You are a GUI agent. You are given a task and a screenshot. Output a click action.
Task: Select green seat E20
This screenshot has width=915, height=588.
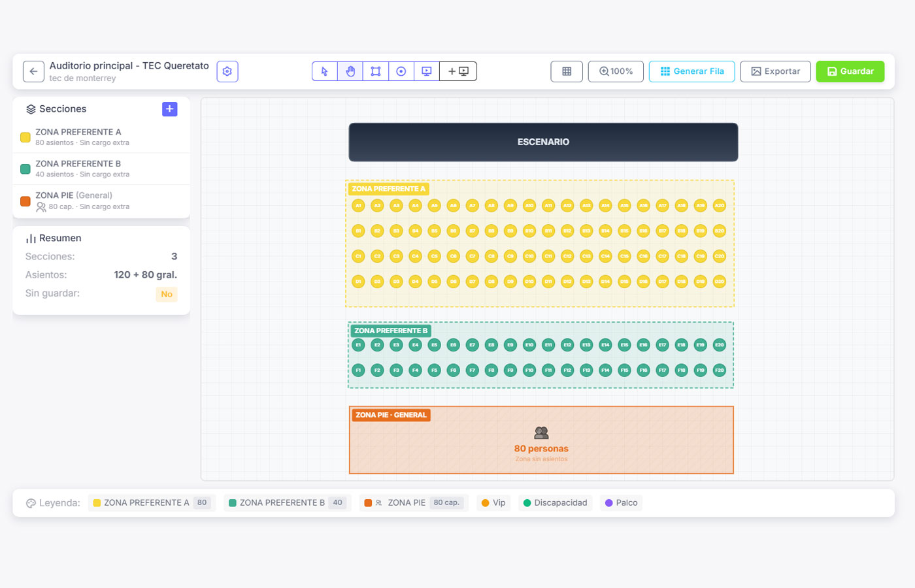tap(720, 345)
